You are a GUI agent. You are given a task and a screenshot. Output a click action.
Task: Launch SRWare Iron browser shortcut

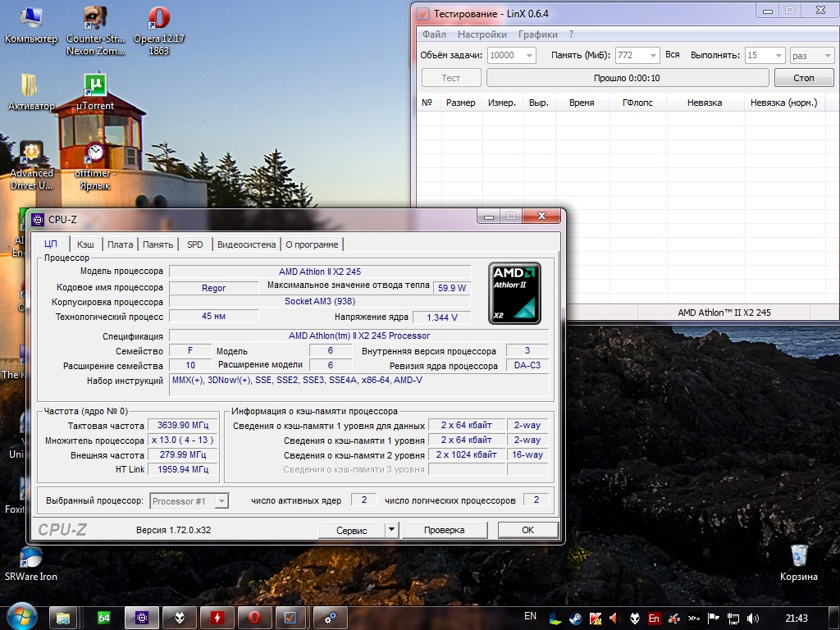31,564
